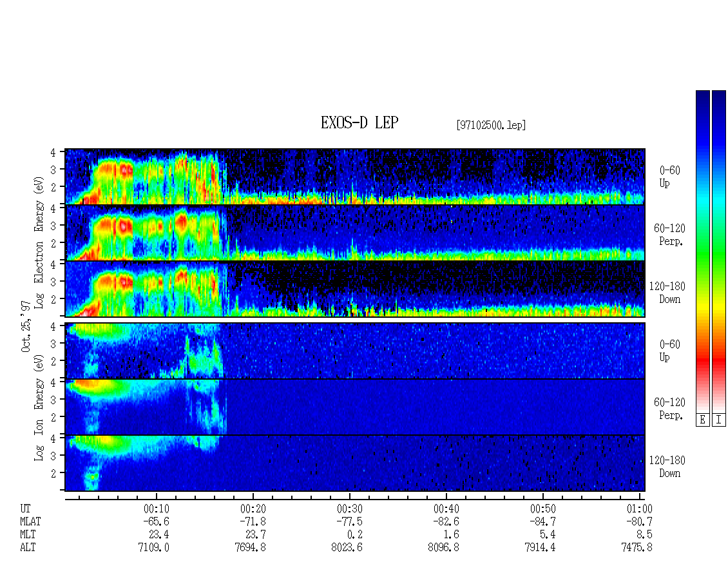Click MLAT value -71.8
728x564 pixels.
point(253,521)
